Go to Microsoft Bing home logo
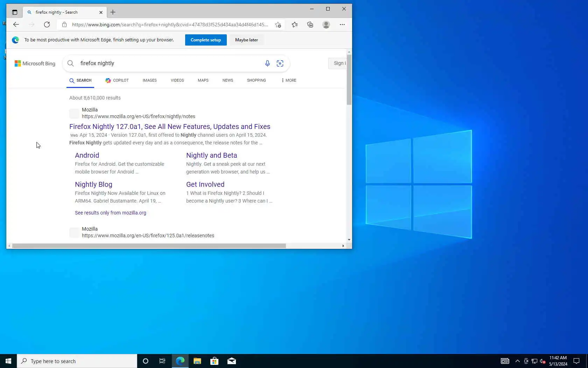 pos(35,63)
